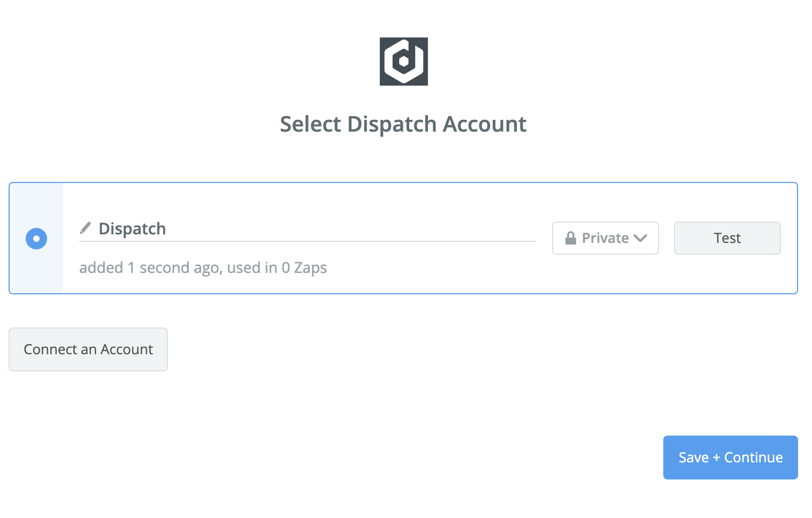Screen dimensions: 812x518
Task: Click the underline below the Dispatch account name
Action: [308, 241]
